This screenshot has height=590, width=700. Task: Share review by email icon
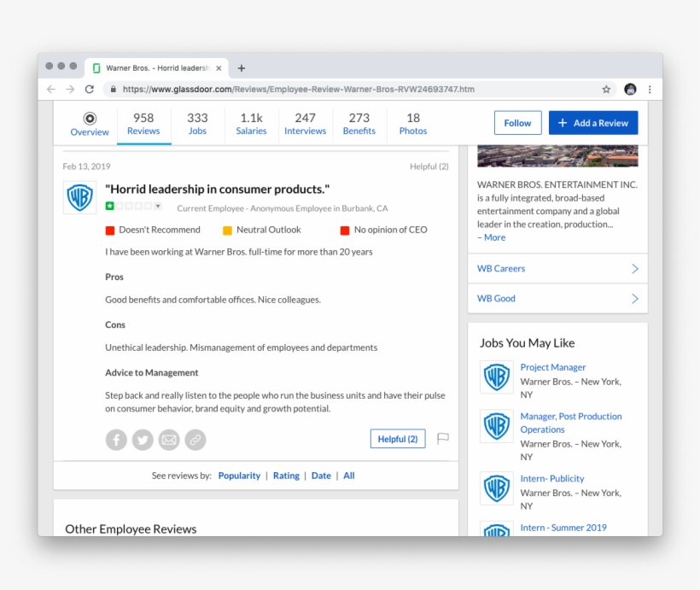(169, 440)
